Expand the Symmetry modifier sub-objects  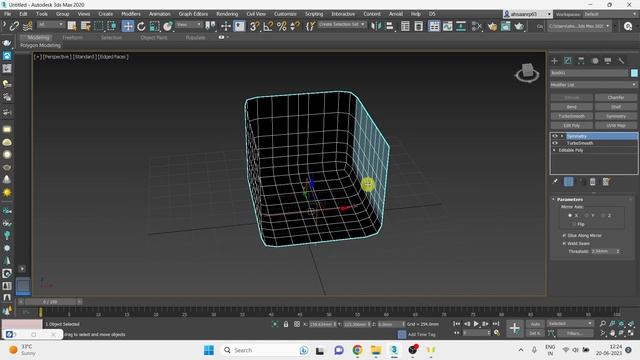[562, 136]
